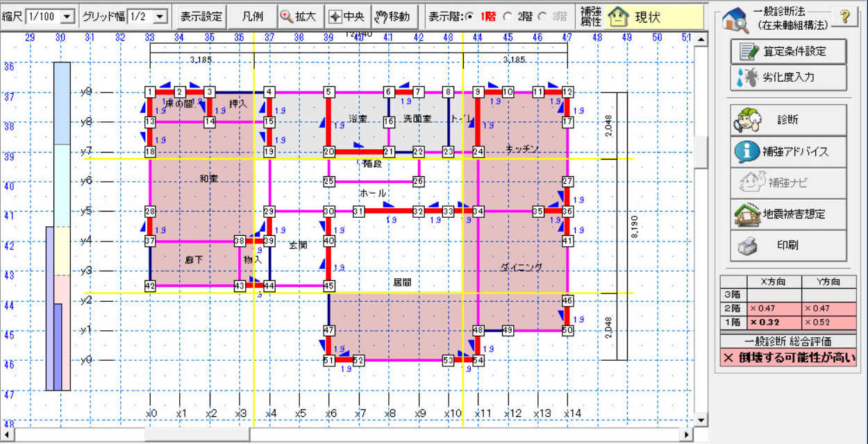Click the vertical scrollbar down arrow
The height and width of the screenshot is (444, 868).
701,420
